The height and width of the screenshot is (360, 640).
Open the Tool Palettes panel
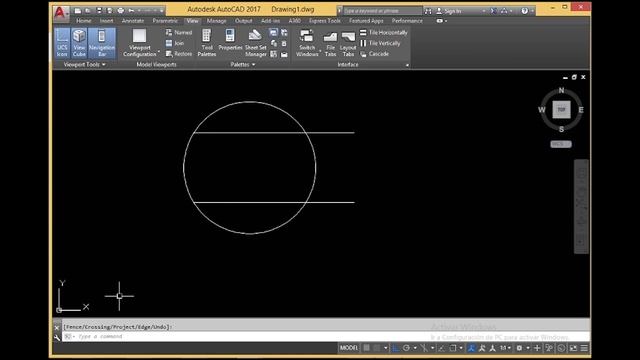click(207, 43)
